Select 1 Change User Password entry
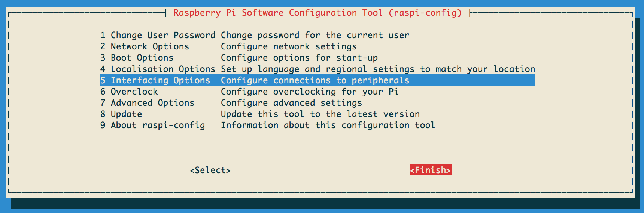 pos(318,35)
